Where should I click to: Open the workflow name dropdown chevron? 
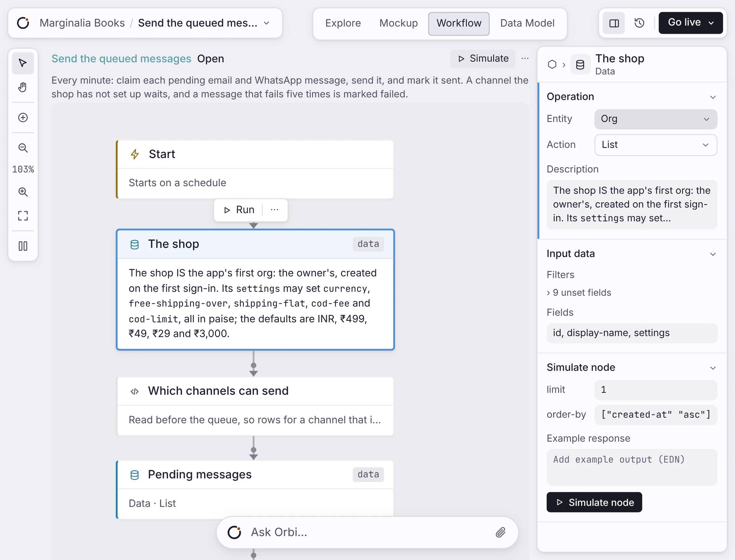pos(266,23)
